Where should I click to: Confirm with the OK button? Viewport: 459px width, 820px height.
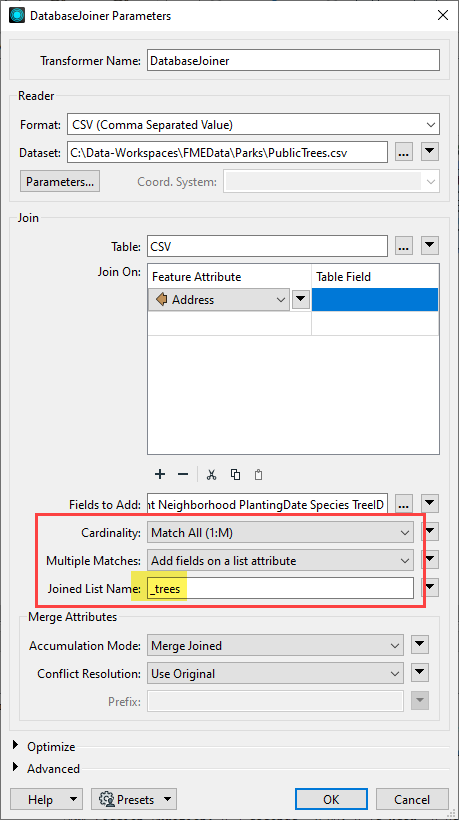331,800
